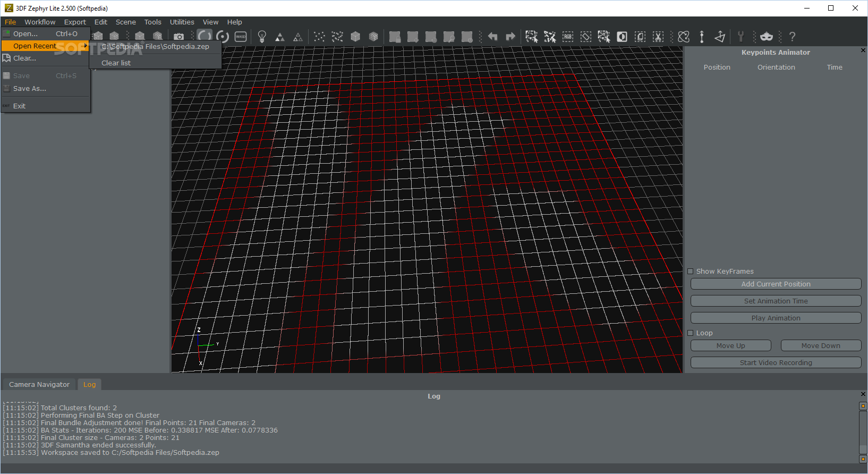The image size is (868, 474).
Task: Select the rectangle selection with cursor tool
Action: pyautogui.click(x=532, y=37)
